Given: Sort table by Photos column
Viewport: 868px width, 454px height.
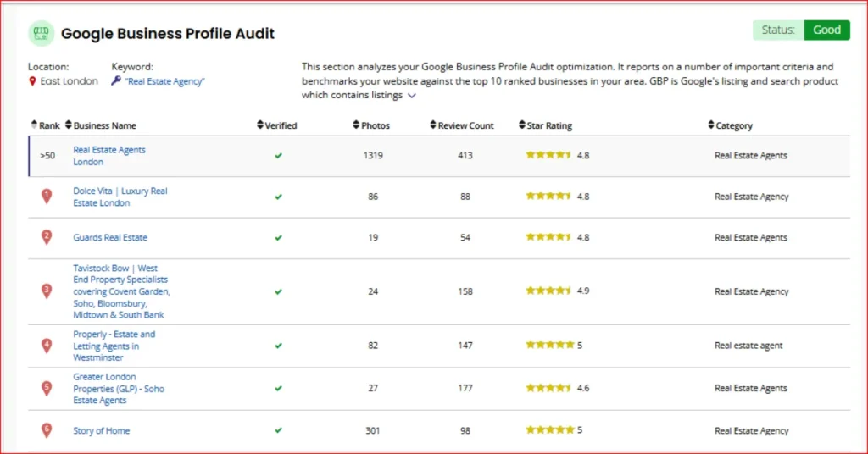Looking at the screenshot, I should (x=371, y=125).
